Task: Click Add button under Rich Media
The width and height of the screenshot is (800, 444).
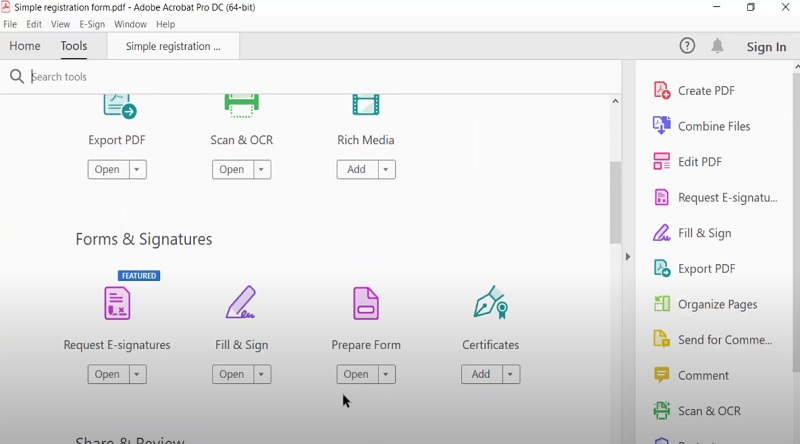Action: coord(357,169)
